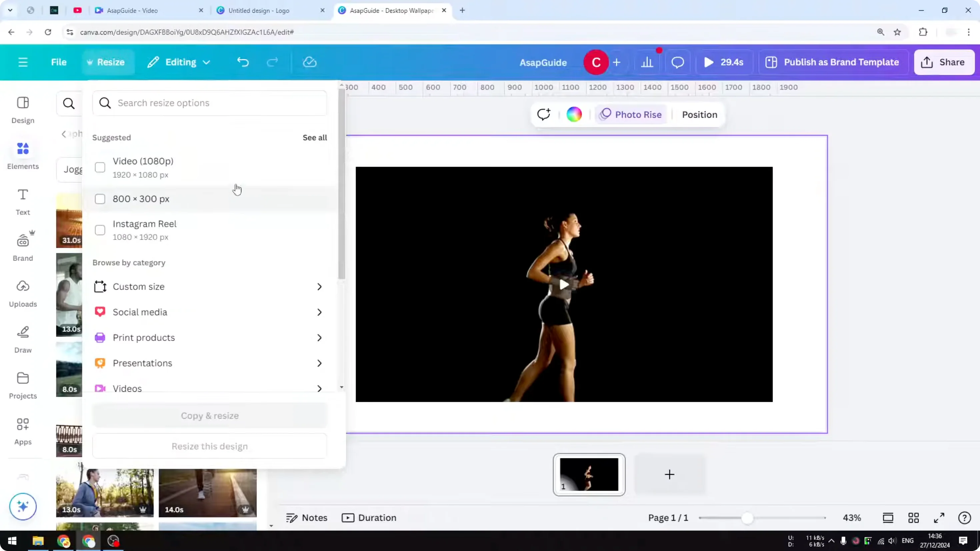The image size is (980, 551).
Task: Open the Photo Rise tool
Action: tap(630, 114)
